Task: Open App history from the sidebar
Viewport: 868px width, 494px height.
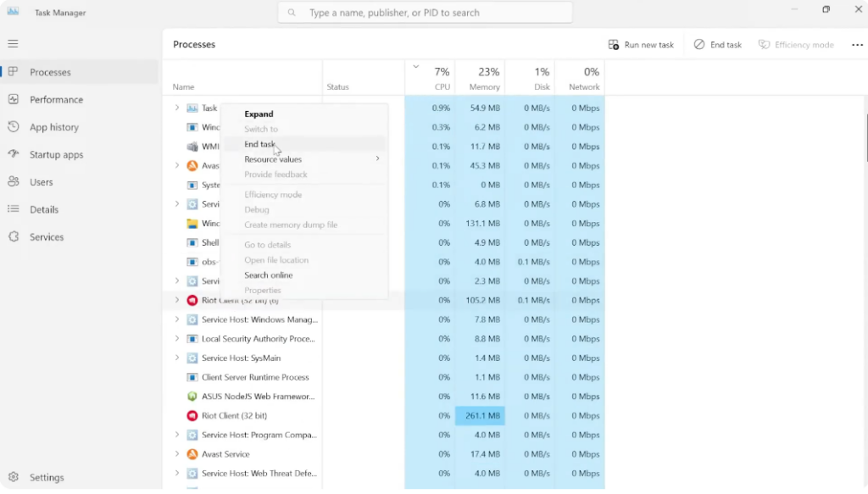Action: pyautogui.click(x=53, y=127)
